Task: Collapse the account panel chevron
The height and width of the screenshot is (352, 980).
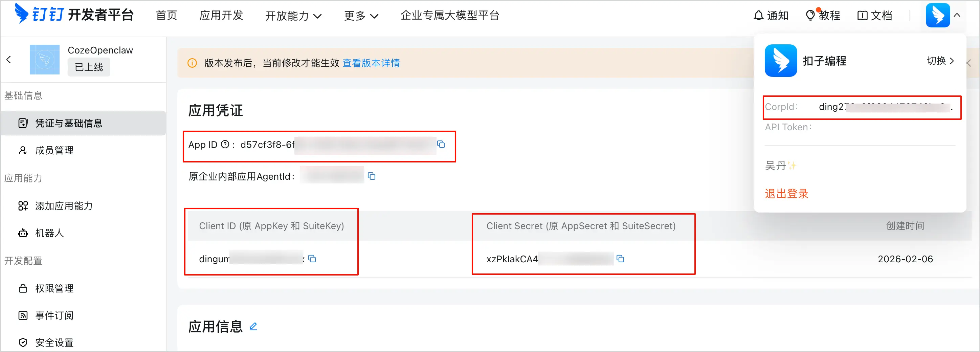Action: point(957,16)
